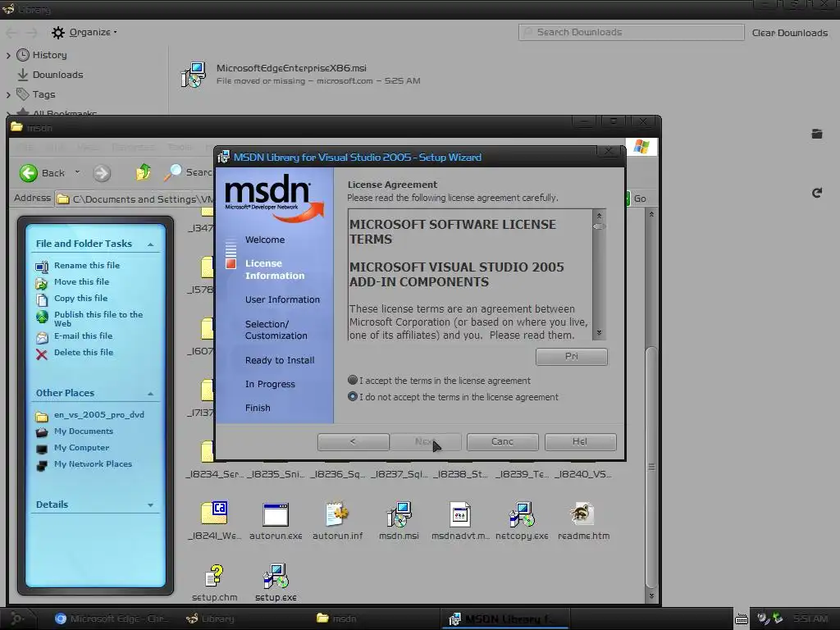The height and width of the screenshot is (630, 840).
Task: Click 'Copy this file' task link
Action: pyautogui.click(x=81, y=298)
